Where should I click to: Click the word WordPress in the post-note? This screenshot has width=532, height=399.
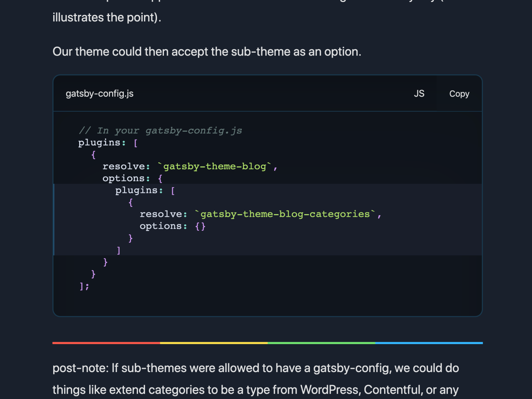329,389
